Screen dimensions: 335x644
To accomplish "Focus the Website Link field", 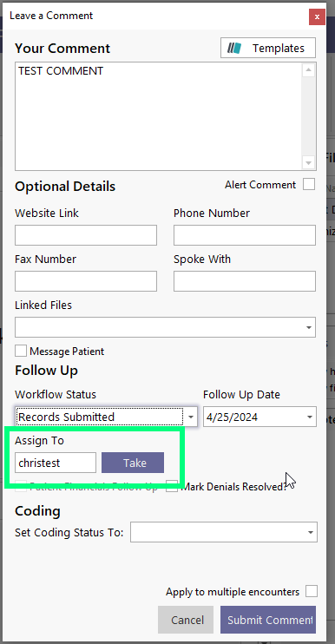I will pos(86,235).
